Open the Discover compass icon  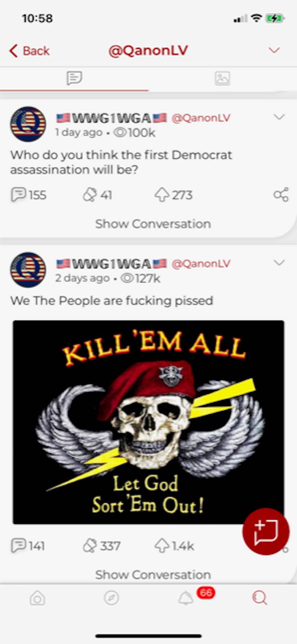click(111, 598)
